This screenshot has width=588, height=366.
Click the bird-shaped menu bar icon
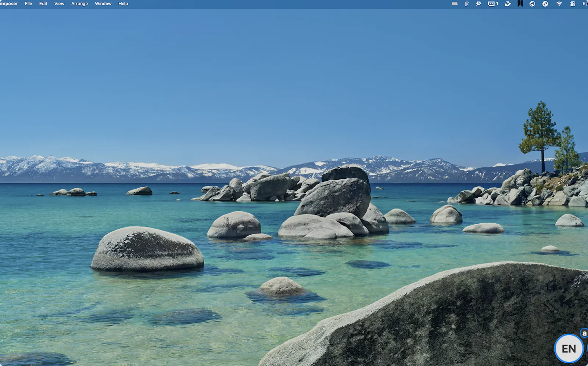point(508,4)
